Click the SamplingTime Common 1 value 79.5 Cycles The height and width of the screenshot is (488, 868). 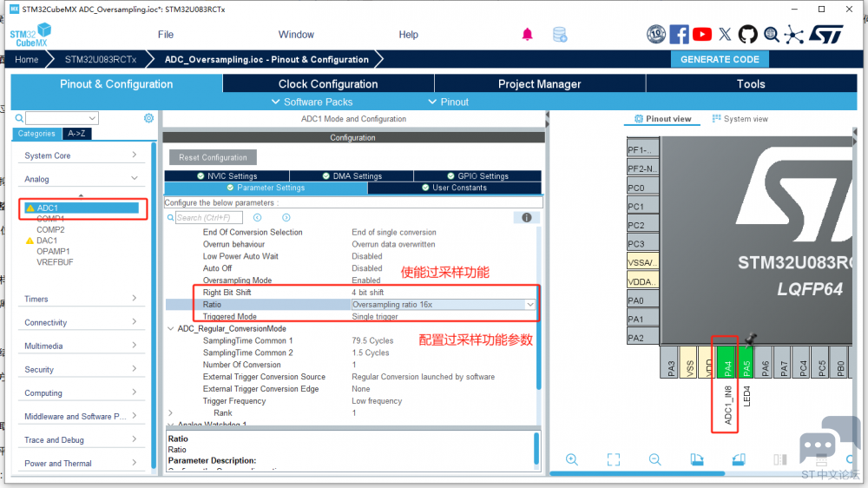[x=372, y=340]
